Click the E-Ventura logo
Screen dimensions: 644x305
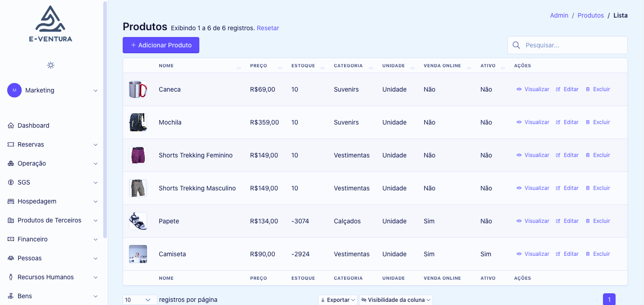pyautogui.click(x=51, y=24)
